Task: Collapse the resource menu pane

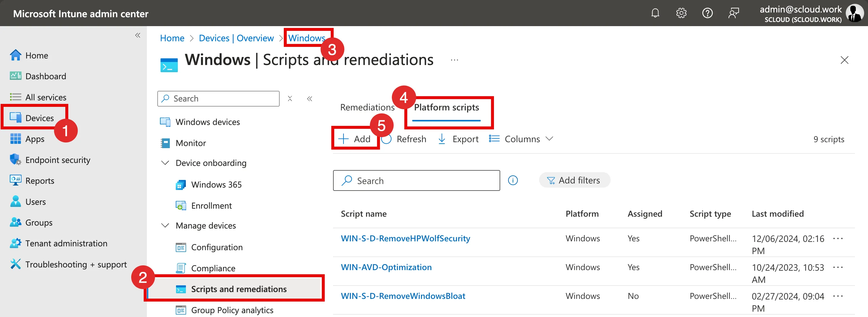Action: [309, 98]
